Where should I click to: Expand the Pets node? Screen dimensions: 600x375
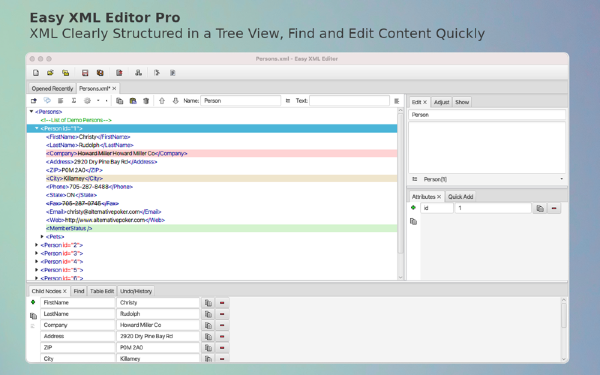pyautogui.click(x=42, y=236)
